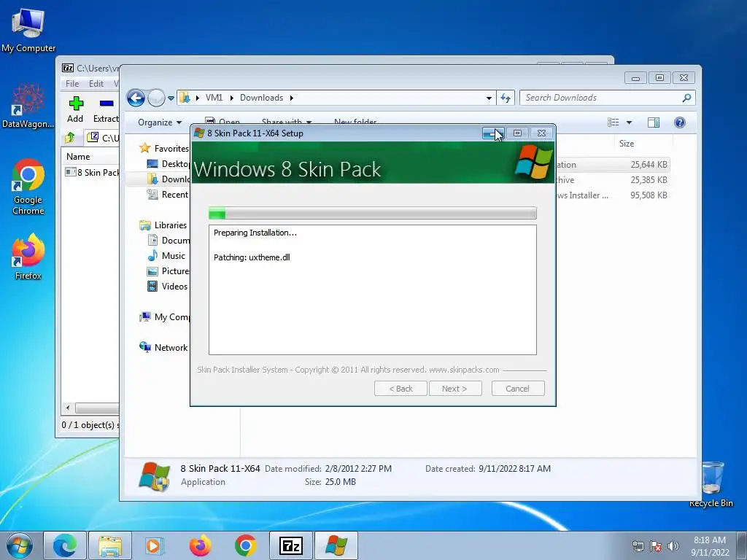
Task: Open Explorer help button
Action: point(680,122)
